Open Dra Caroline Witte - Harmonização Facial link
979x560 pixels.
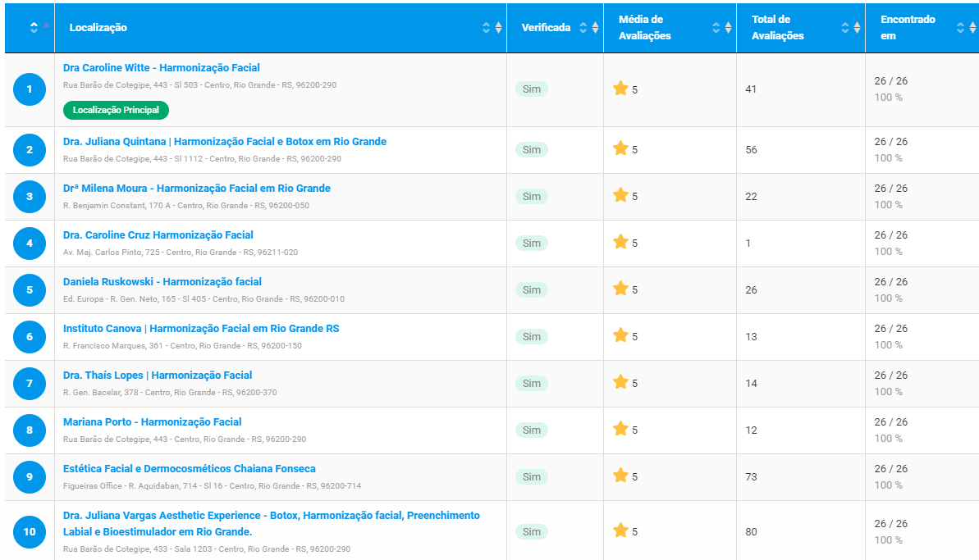click(x=161, y=68)
